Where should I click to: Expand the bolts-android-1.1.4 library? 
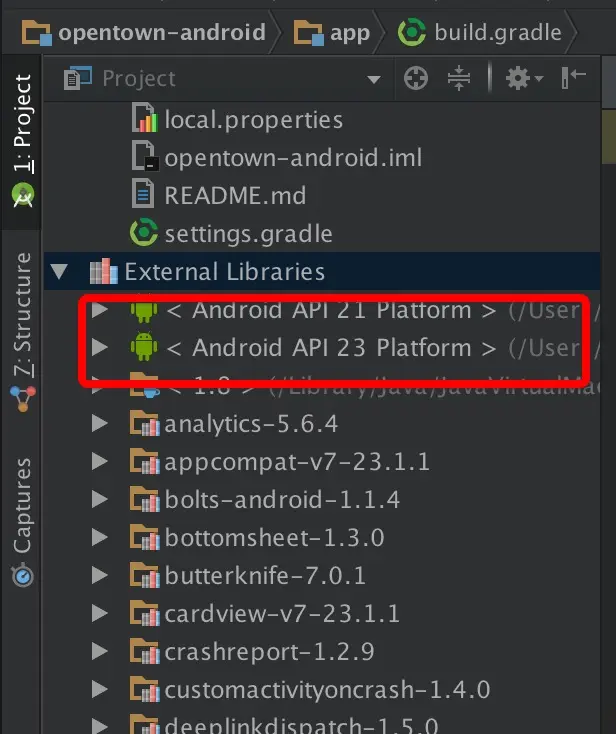pos(100,499)
